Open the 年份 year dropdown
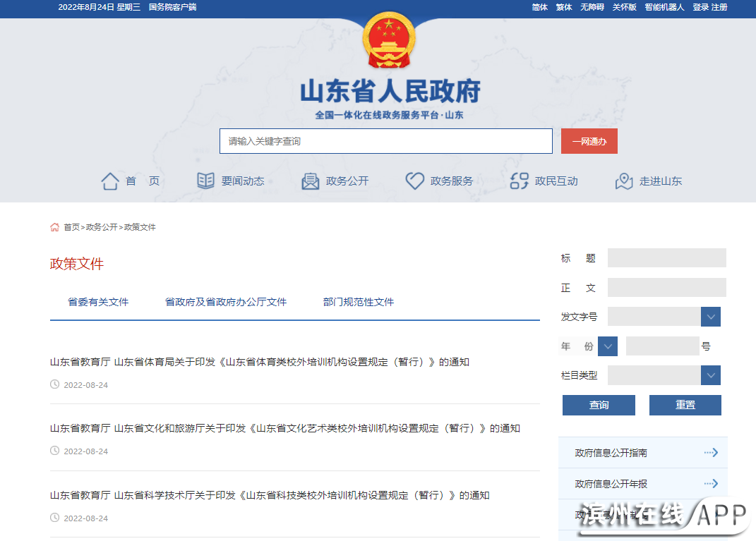756x541 pixels. pyautogui.click(x=607, y=346)
